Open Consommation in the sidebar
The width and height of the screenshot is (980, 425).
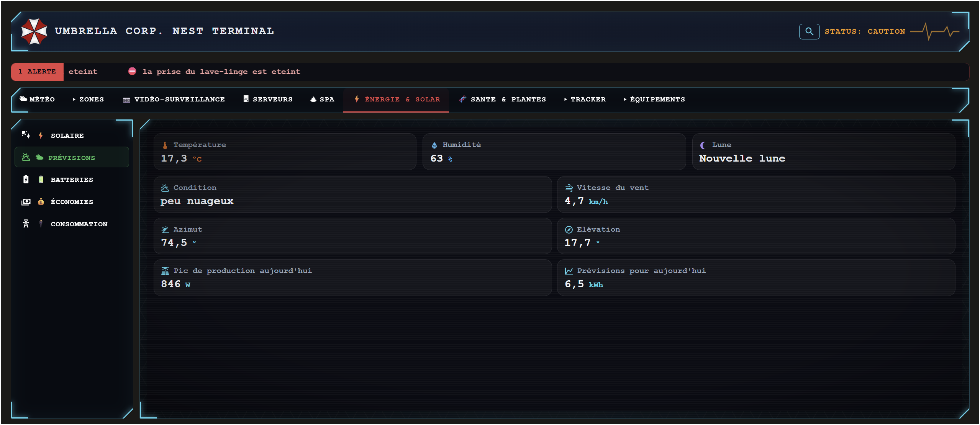72,224
